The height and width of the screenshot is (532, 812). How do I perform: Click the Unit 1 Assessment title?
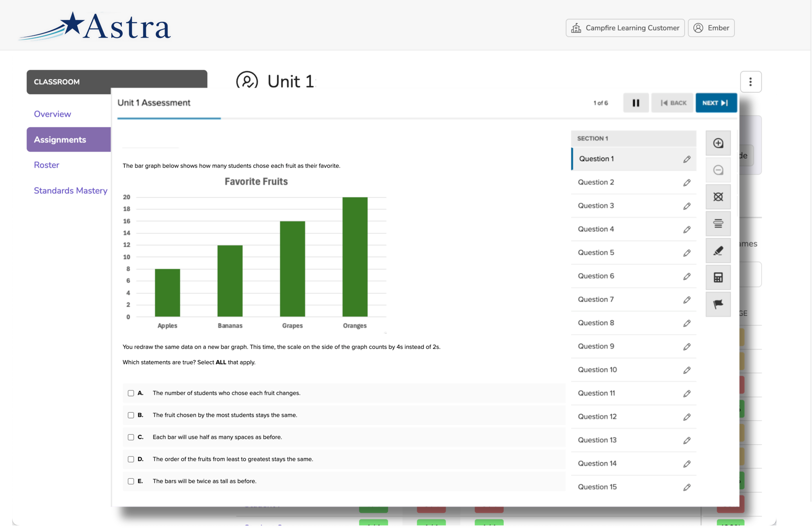154,103
